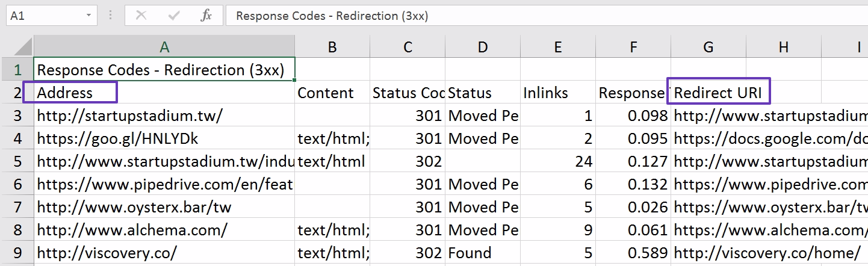Select row 1 header

[17, 69]
